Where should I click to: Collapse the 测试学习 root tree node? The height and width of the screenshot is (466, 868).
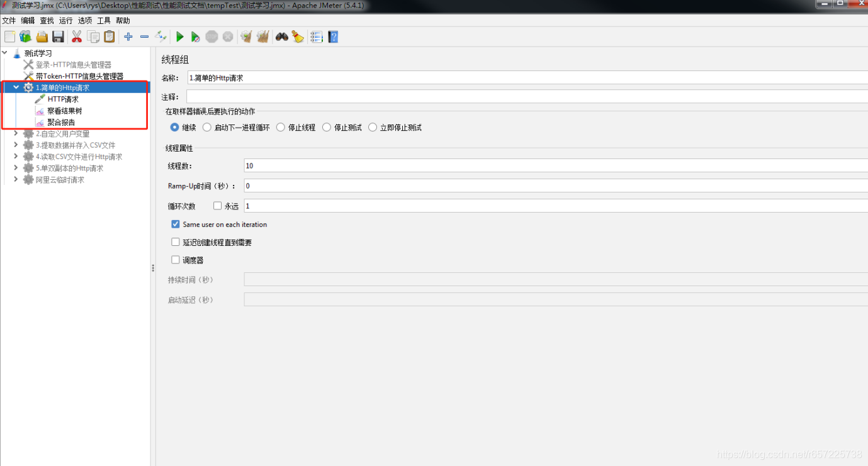pos(5,53)
